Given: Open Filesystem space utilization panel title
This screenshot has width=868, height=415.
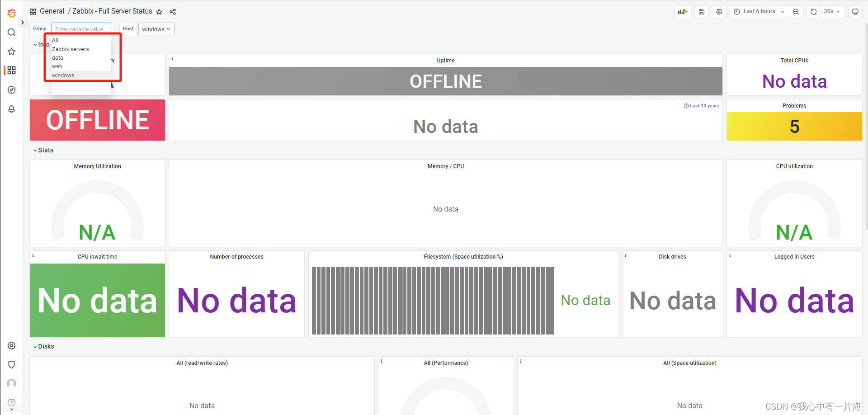Looking at the screenshot, I should (463, 257).
